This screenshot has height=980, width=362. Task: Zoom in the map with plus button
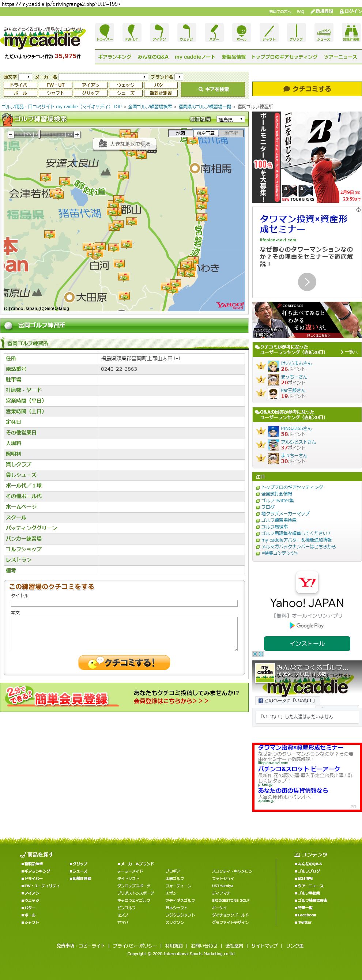[77, 134]
